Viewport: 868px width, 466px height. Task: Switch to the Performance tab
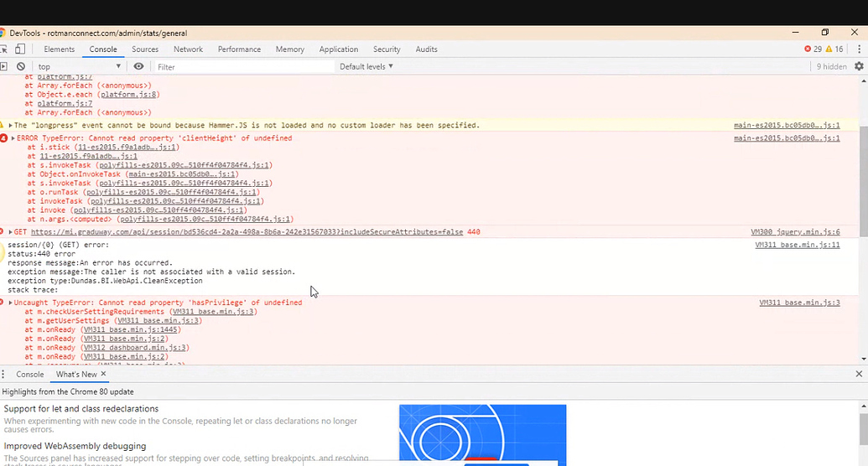239,49
